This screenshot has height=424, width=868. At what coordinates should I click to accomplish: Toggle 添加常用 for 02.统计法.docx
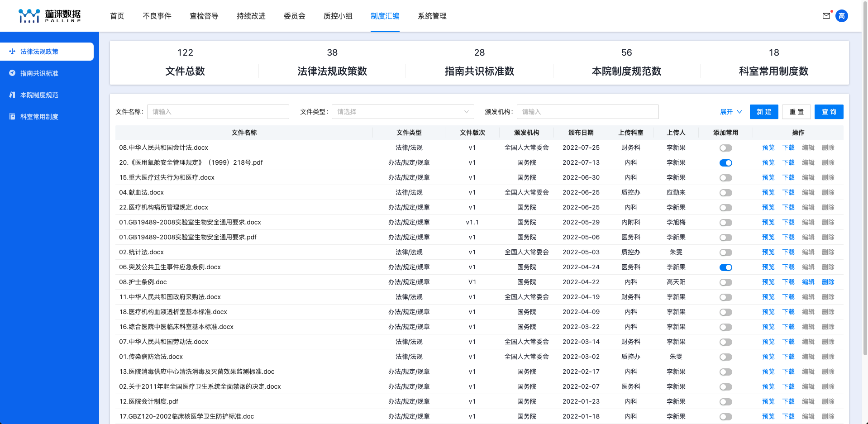tap(726, 252)
